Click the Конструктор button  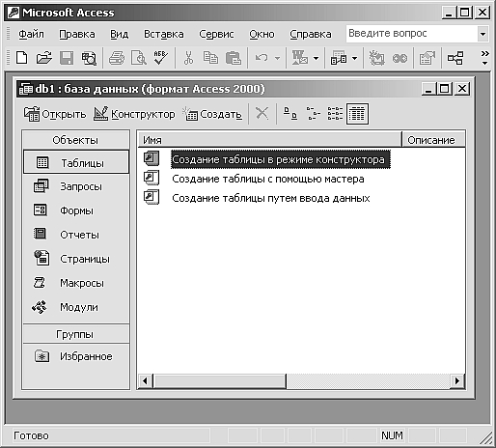click(134, 114)
